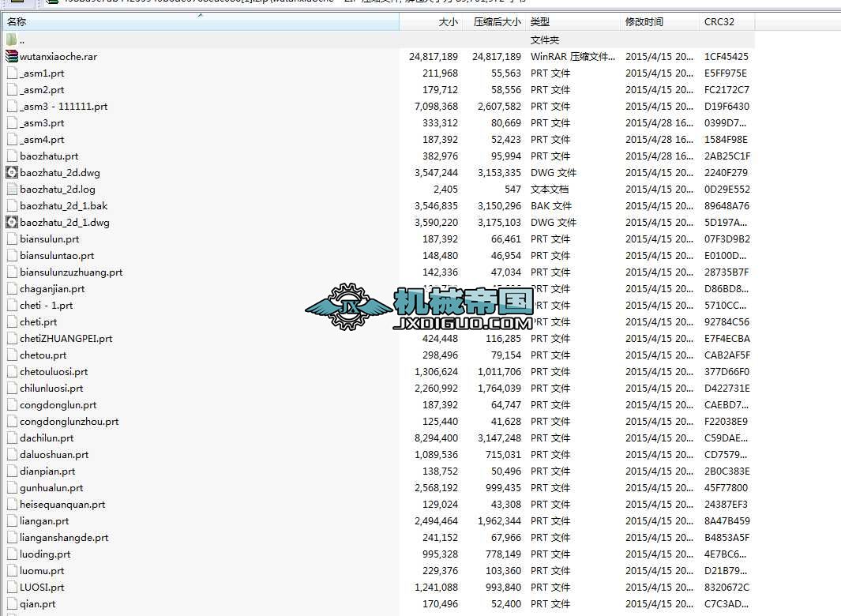Click the "_asm3 - 111111.prt" file icon

[12, 107]
